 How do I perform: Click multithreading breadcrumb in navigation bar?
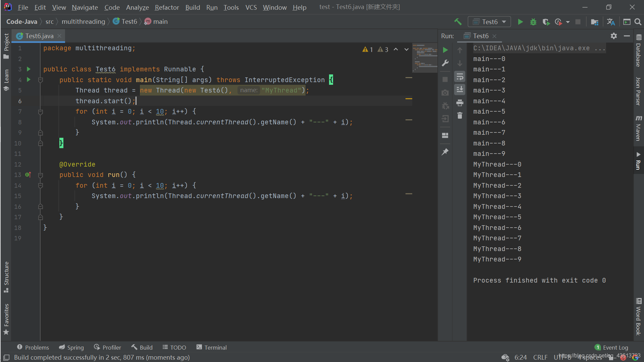click(x=83, y=22)
